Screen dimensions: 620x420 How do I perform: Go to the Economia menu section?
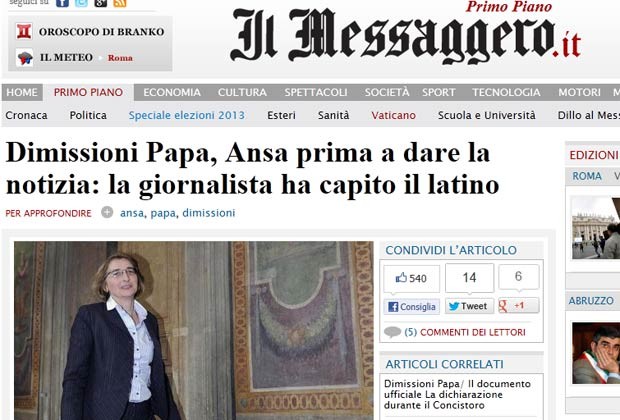coord(172,93)
